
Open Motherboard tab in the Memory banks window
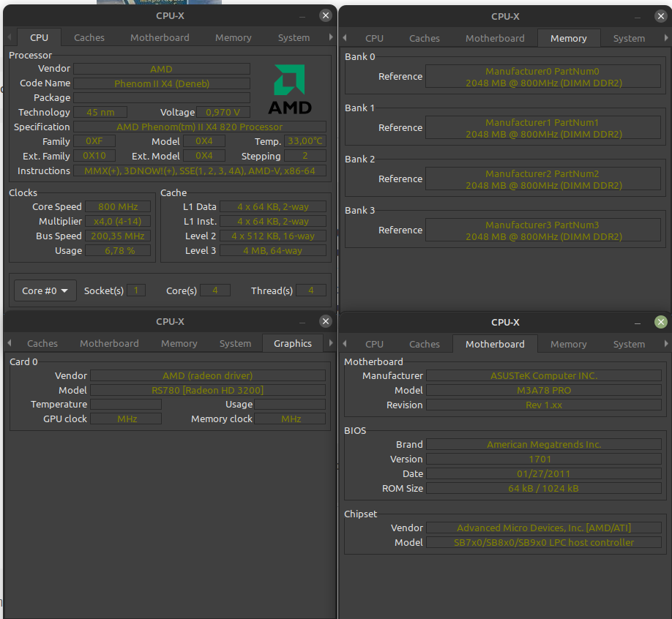click(x=495, y=39)
